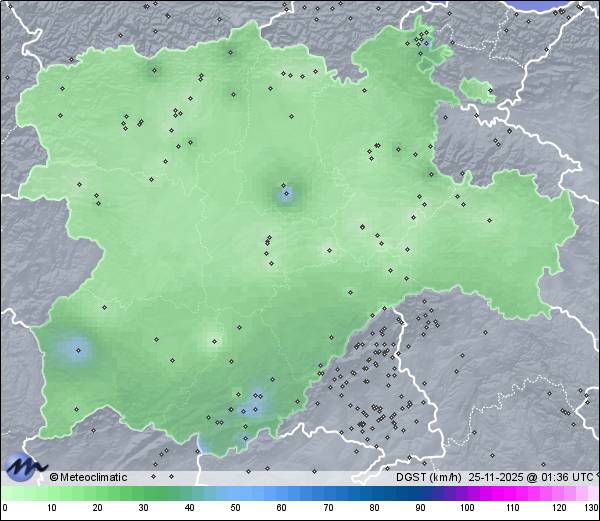Viewport: 600px width, 521px height.
Task: Click the large blue gust hotspot in the southwest
Action: point(75,349)
